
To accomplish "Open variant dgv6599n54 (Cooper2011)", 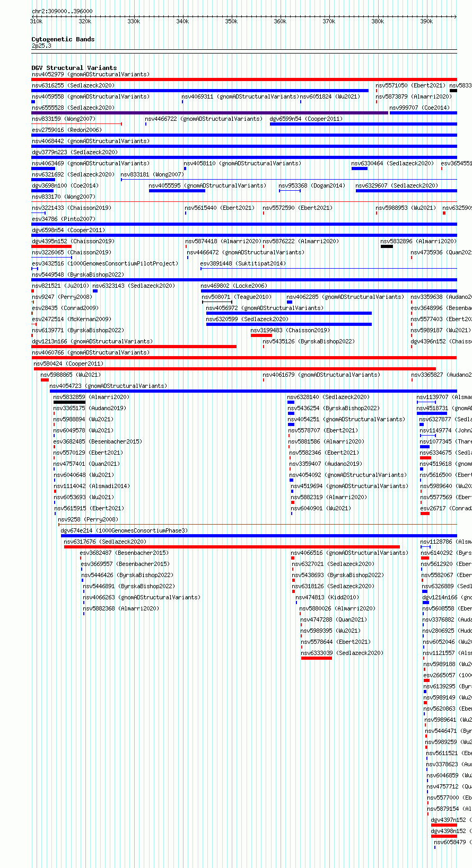I will (x=306, y=119).
